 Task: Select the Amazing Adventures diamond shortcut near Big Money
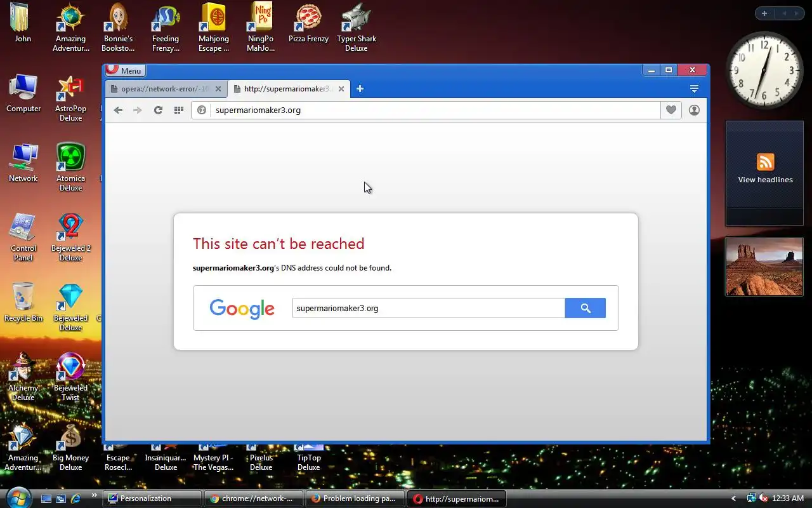(23, 448)
